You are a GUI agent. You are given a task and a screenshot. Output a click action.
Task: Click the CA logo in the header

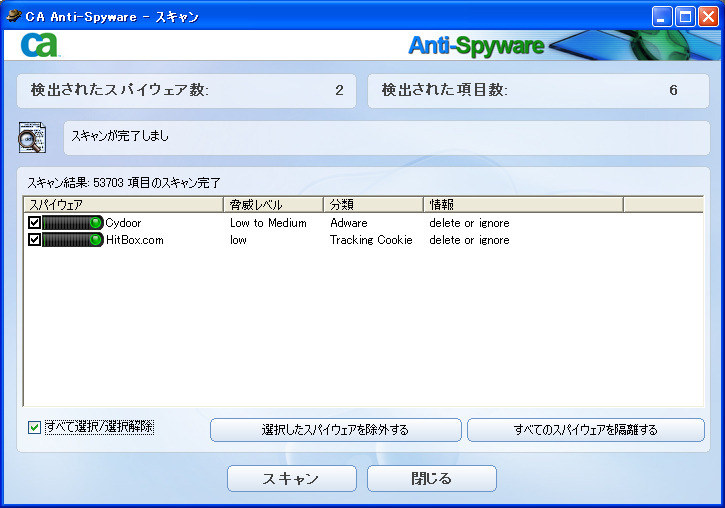coord(39,45)
